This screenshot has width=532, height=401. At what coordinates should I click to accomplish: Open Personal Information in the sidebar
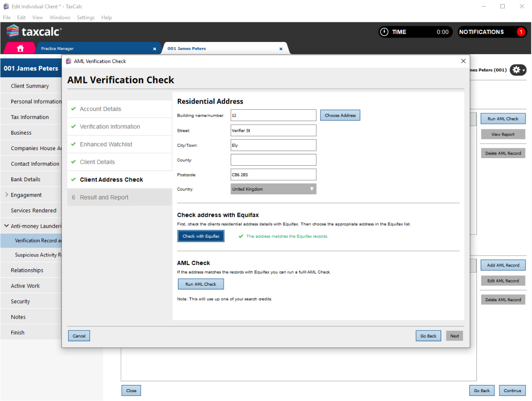pyautogui.click(x=31, y=102)
